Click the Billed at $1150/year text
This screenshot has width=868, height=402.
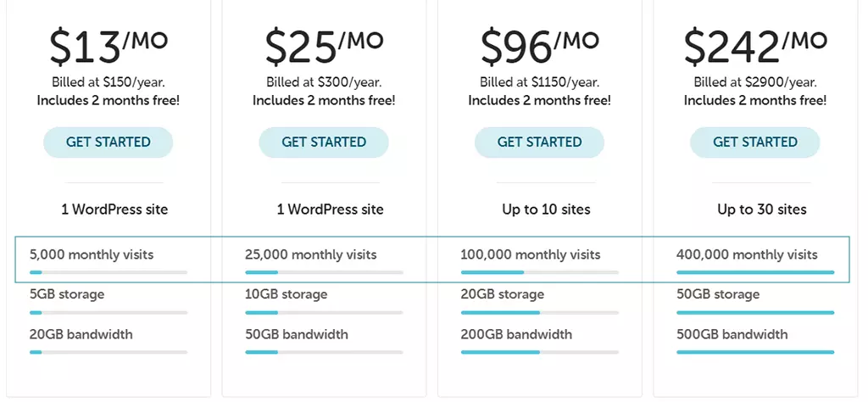[x=540, y=82]
